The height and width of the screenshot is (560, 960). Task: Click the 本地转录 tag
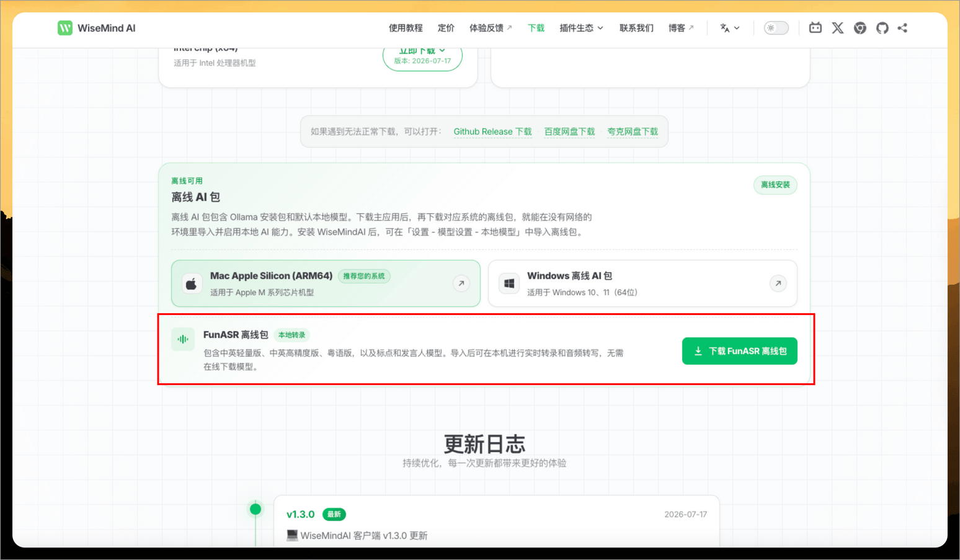point(291,335)
